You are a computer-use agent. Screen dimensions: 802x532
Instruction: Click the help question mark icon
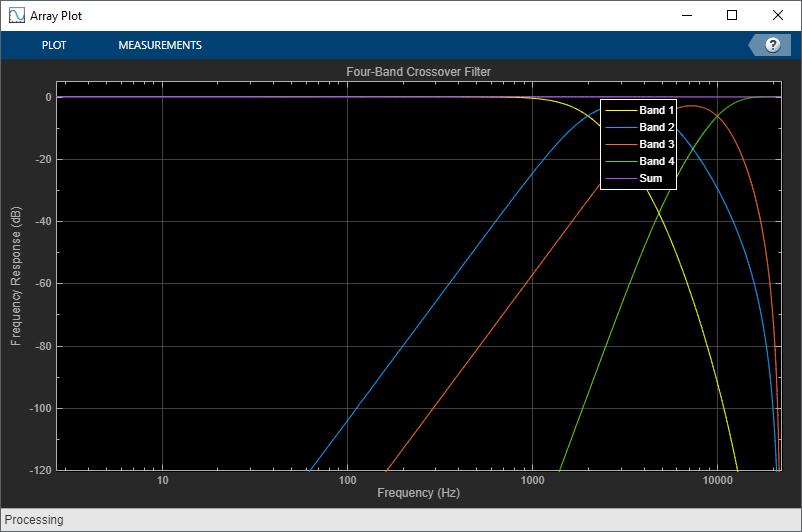pyautogui.click(x=773, y=45)
